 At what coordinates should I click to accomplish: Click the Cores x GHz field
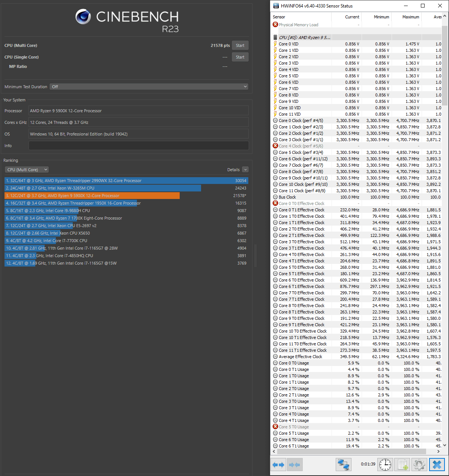[x=138, y=122]
